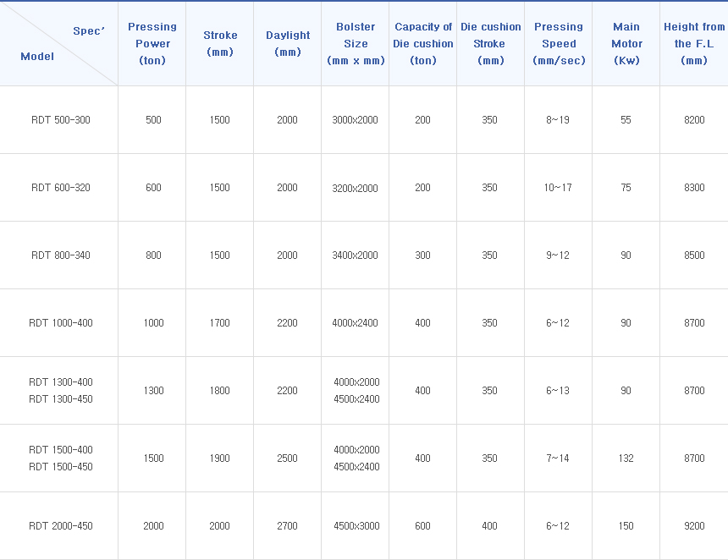Image resolution: width=728 pixels, height=560 pixels.
Task: Click the Daylight (mm) header cell
Action: click(x=288, y=43)
